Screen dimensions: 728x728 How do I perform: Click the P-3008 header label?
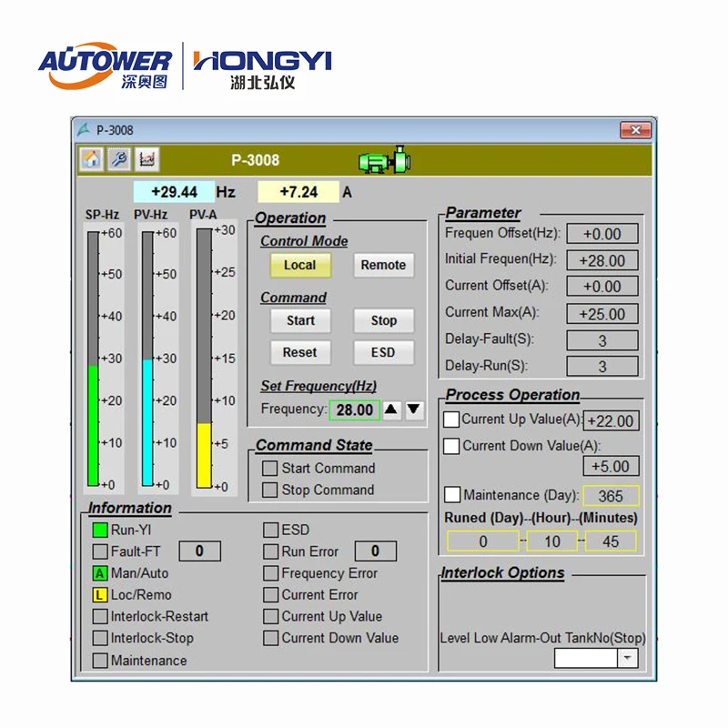[256, 160]
